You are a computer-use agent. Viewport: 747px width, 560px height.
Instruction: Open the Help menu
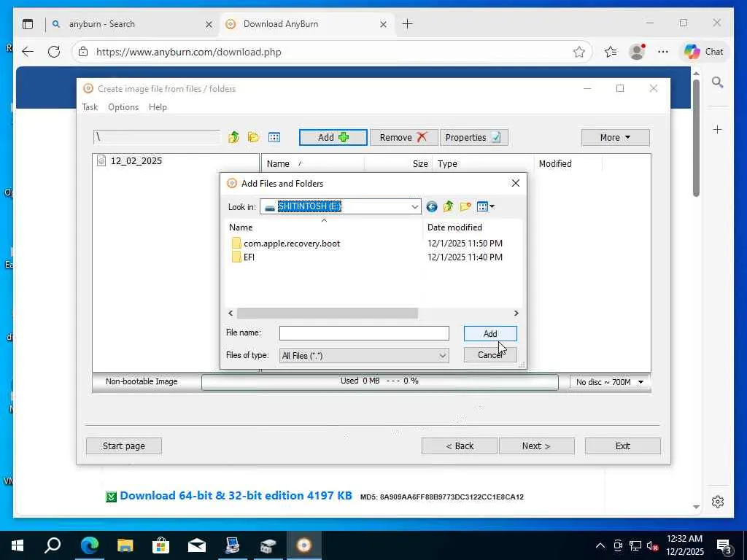click(158, 107)
